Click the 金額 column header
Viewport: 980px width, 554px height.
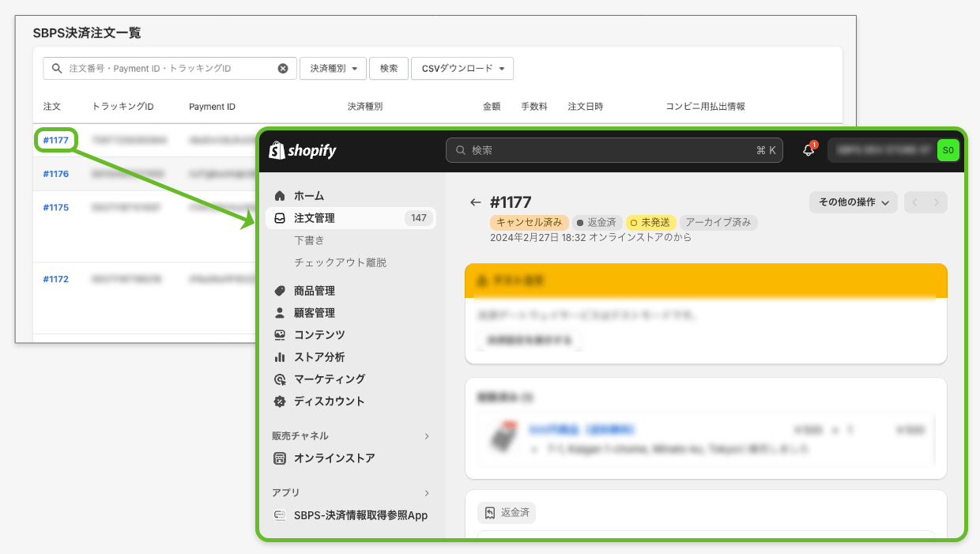coord(492,107)
